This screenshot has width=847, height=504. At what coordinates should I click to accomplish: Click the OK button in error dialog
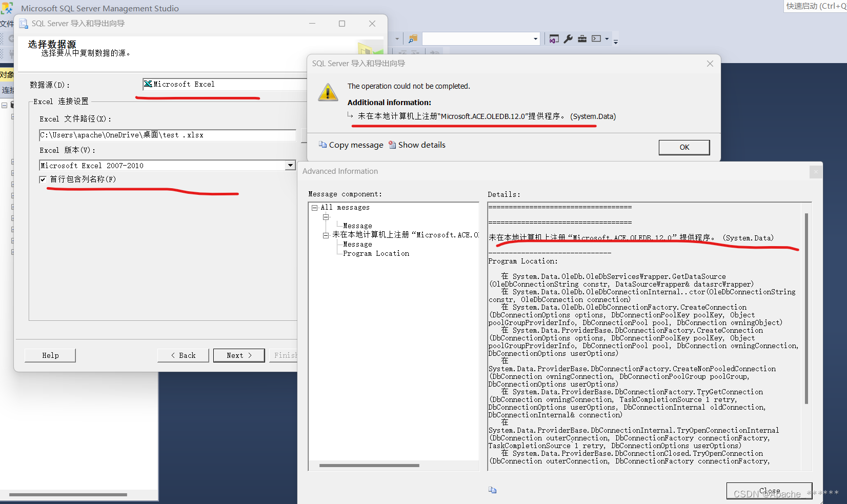click(684, 147)
